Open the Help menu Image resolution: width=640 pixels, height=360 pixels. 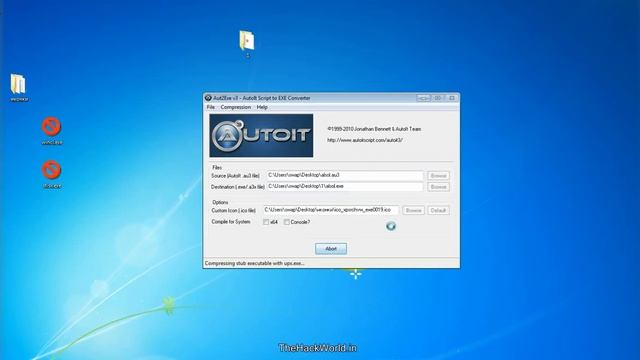pyautogui.click(x=262, y=107)
